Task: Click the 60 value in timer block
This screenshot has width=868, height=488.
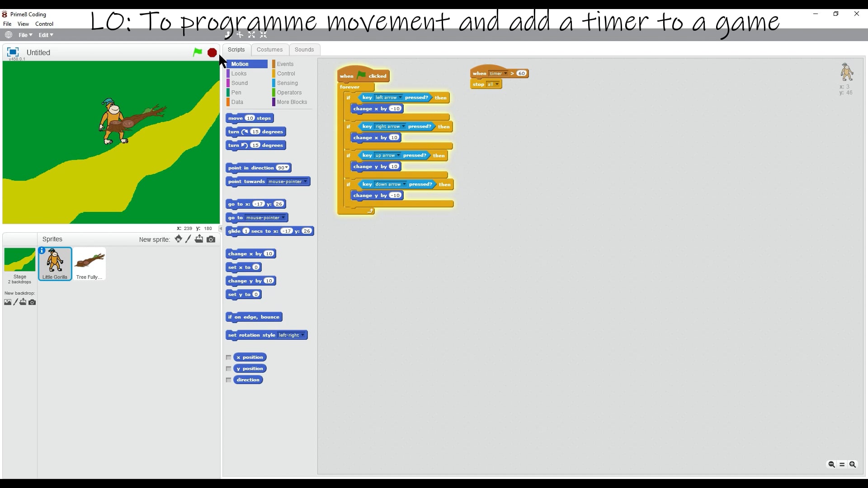Action: [521, 73]
